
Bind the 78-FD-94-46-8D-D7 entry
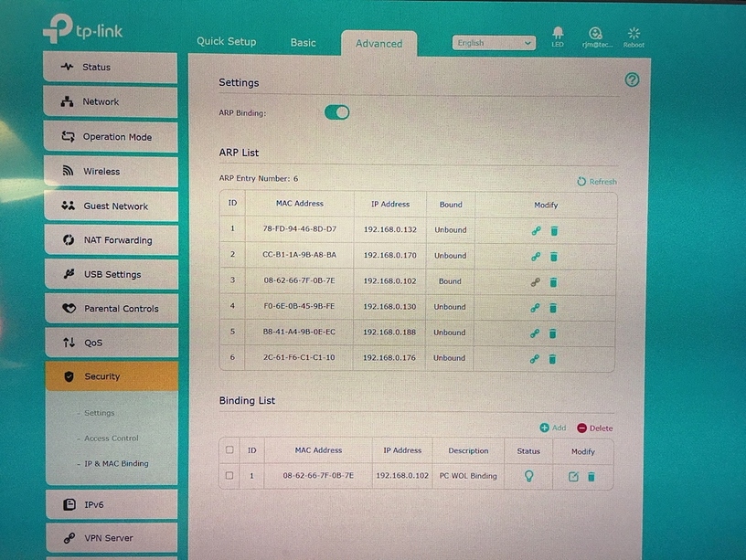536,231
